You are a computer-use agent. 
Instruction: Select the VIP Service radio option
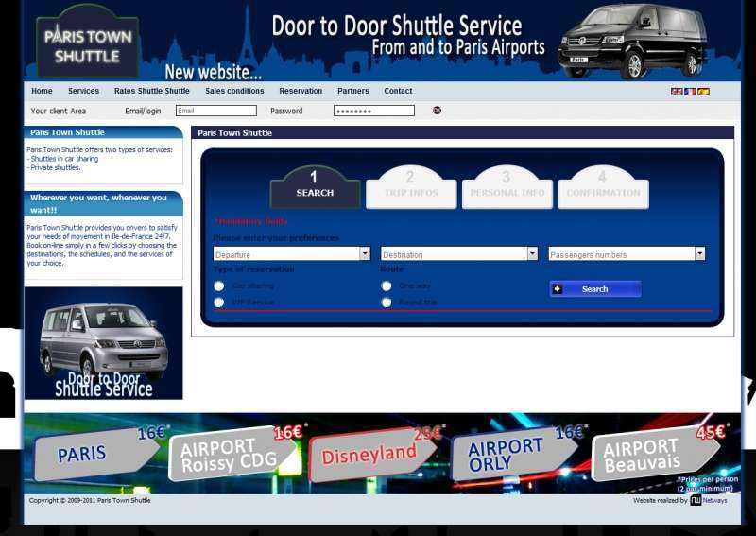tap(219, 303)
